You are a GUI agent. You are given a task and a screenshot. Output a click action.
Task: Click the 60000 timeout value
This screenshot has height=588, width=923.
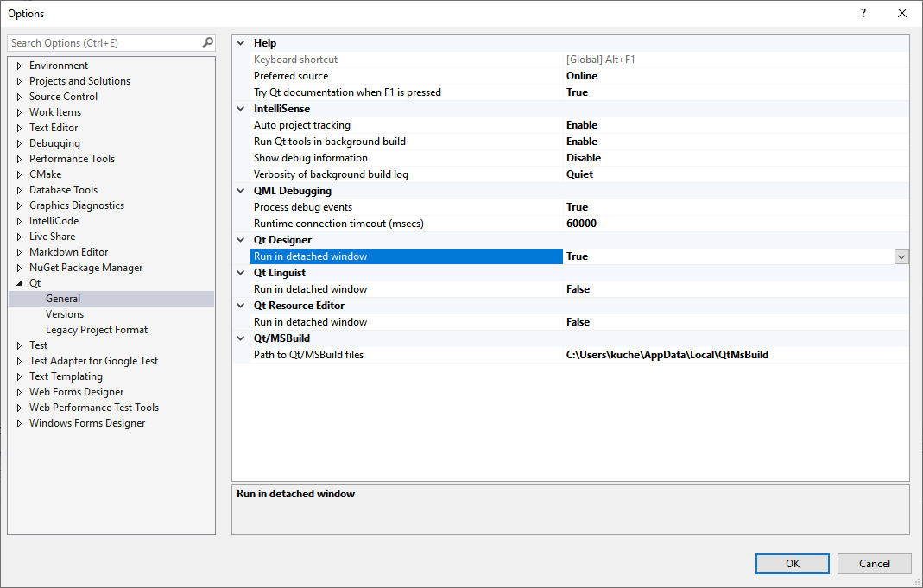[x=581, y=224]
